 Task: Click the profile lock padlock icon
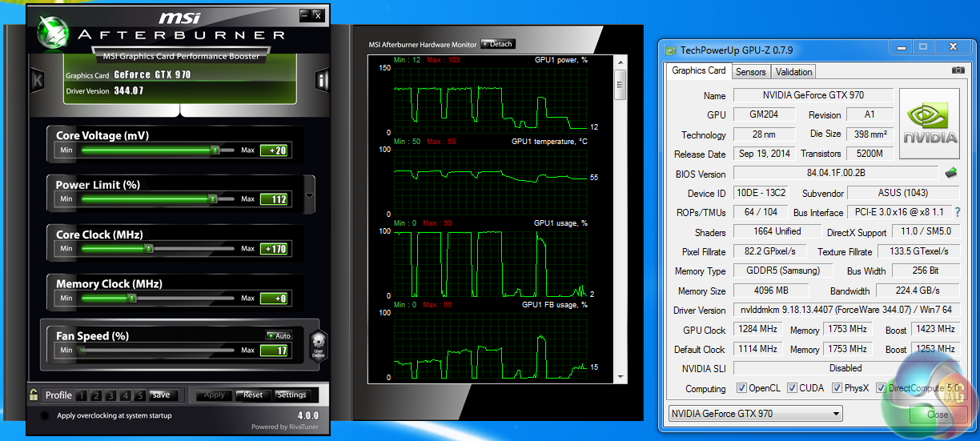point(34,395)
